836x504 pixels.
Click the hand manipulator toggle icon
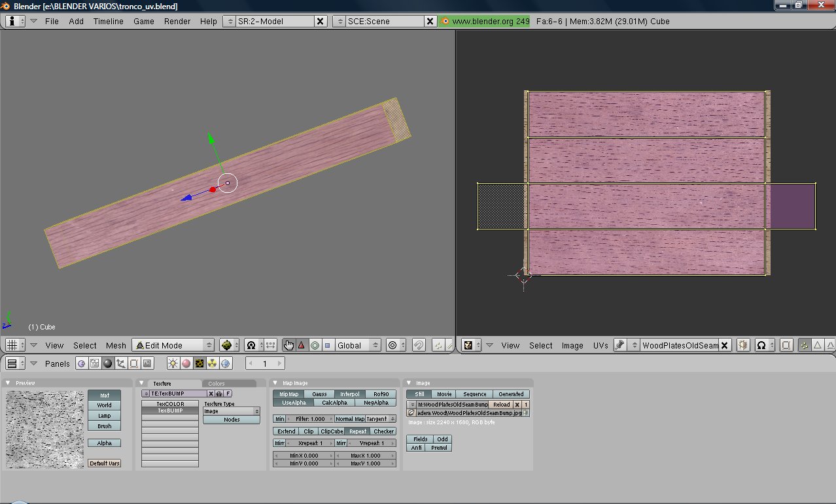(x=288, y=345)
